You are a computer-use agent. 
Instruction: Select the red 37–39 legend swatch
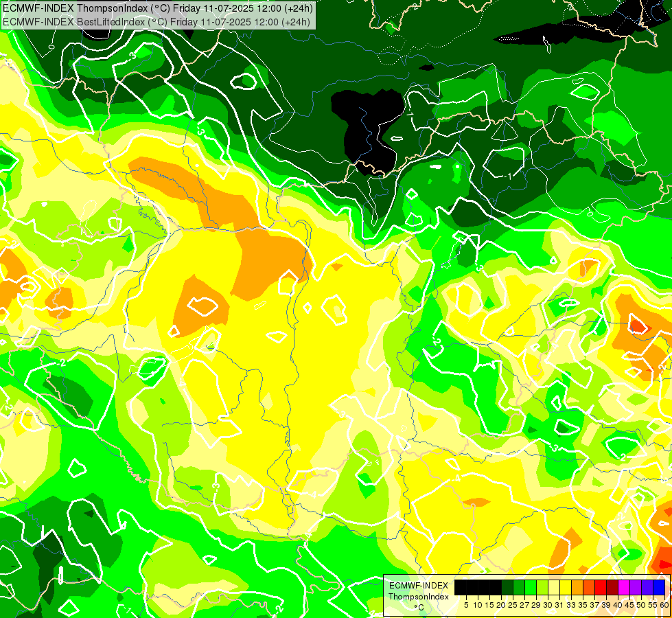[601, 588]
